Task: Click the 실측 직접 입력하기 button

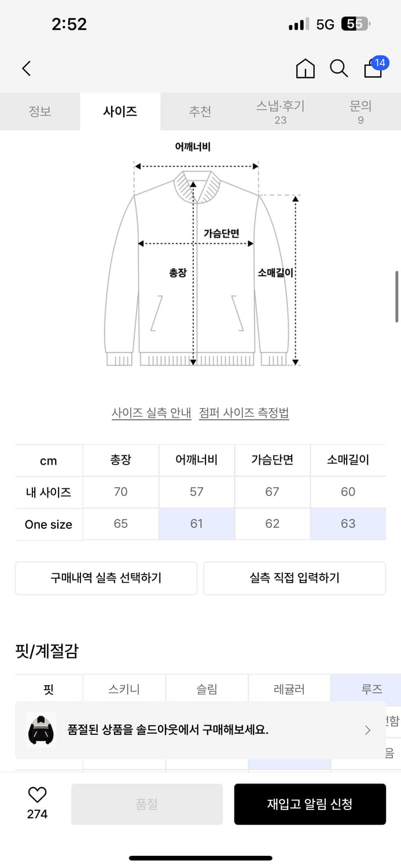Action: click(x=293, y=578)
